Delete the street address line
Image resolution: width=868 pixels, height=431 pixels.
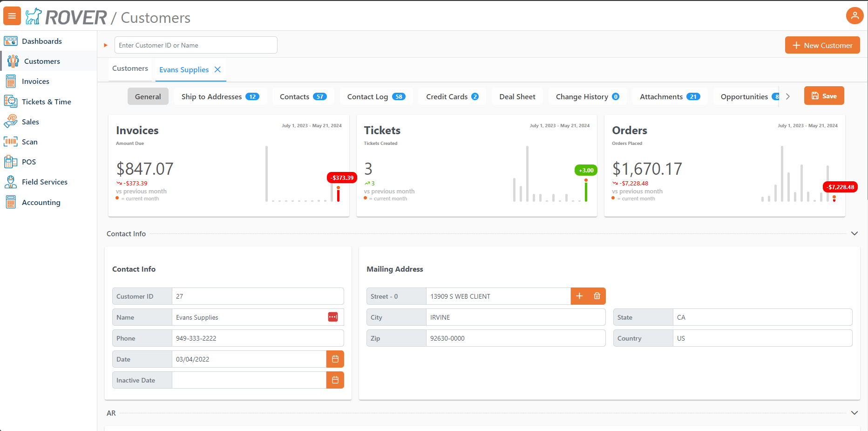tap(597, 296)
